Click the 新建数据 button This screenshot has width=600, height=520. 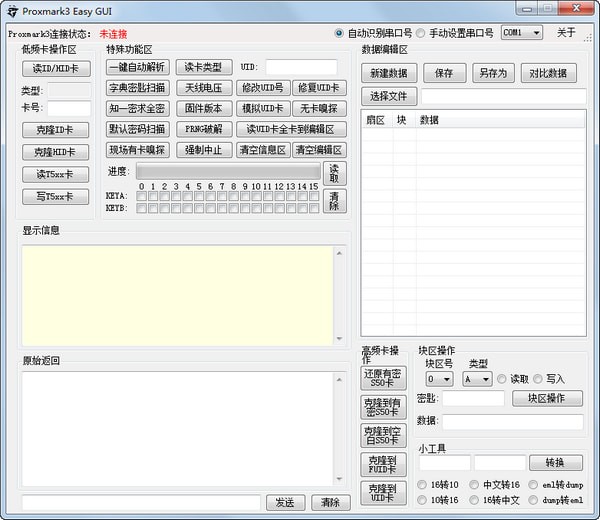(388, 73)
